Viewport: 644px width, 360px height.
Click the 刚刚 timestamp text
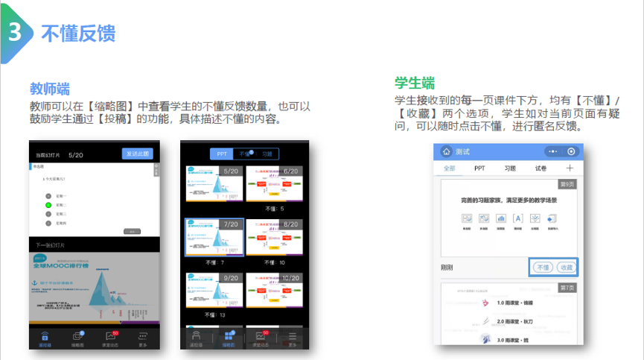[x=447, y=268]
